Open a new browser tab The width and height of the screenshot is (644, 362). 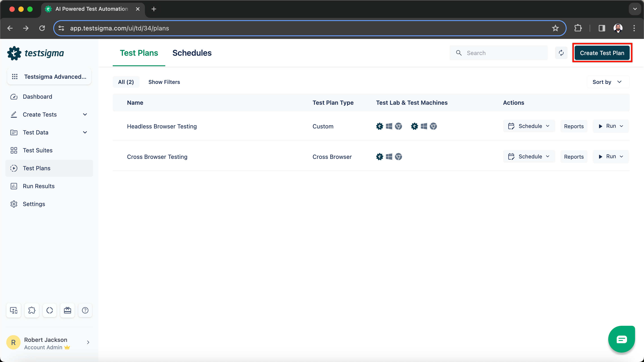(154, 9)
